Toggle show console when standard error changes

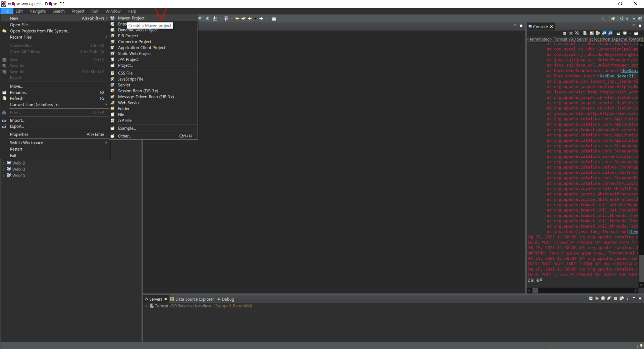(x=610, y=33)
